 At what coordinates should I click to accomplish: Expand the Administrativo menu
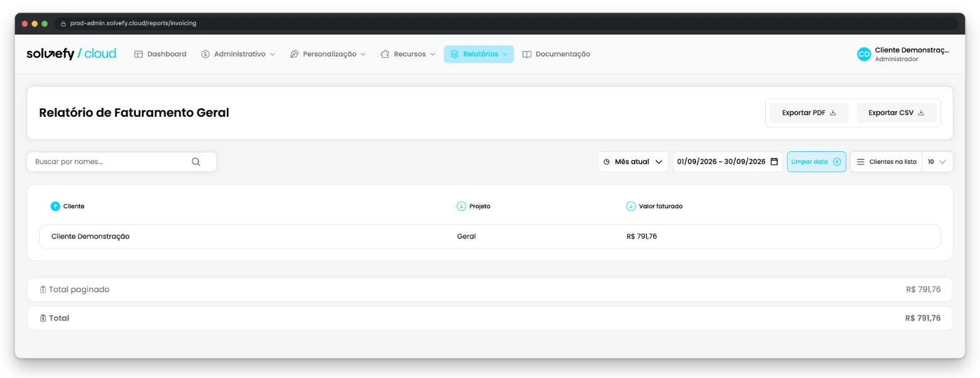pos(238,54)
